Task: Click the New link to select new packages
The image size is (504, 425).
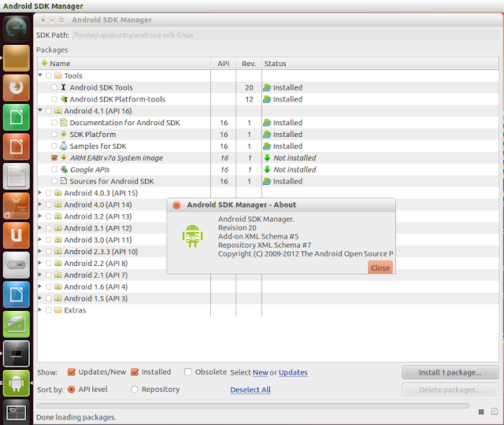Action: (x=261, y=372)
